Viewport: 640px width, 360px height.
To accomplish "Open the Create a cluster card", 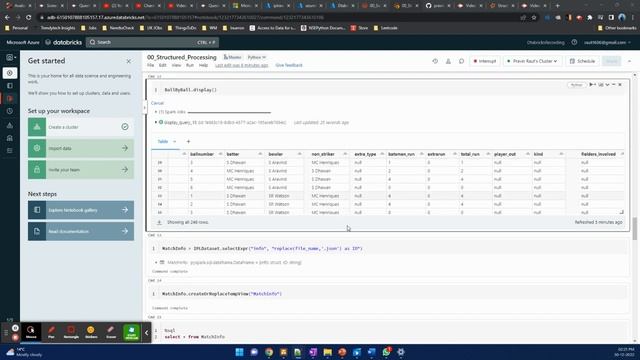I will coord(81,127).
